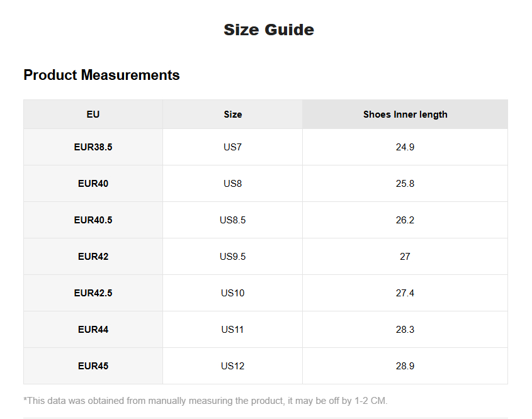This screenshot has width=532, height=419.
Task: Click the Size column header
Action: point(232,115)
